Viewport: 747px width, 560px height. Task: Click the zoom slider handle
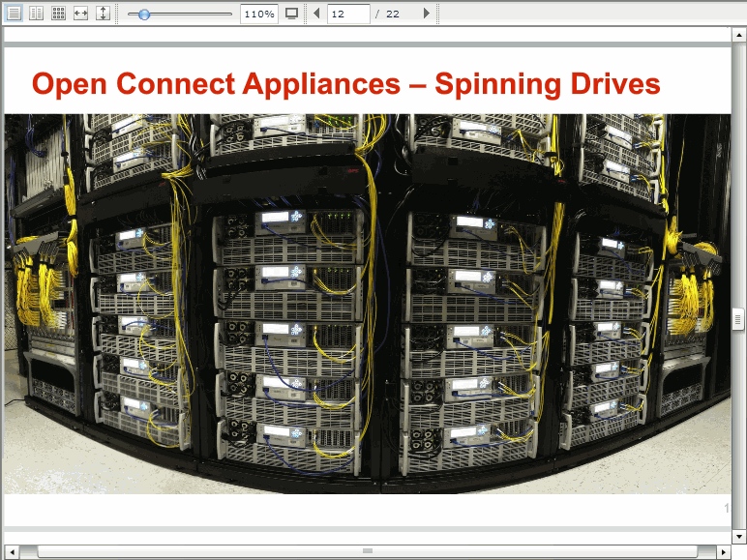click(x=144, y=15)
